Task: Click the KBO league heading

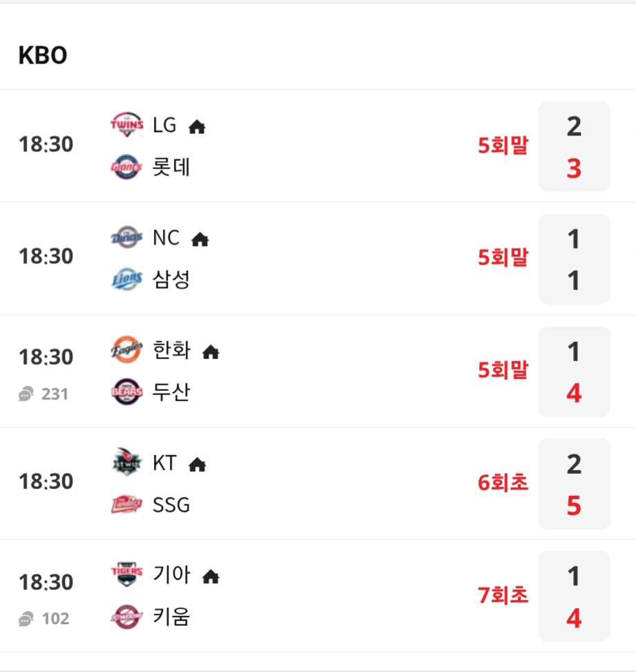Action: 42,55
